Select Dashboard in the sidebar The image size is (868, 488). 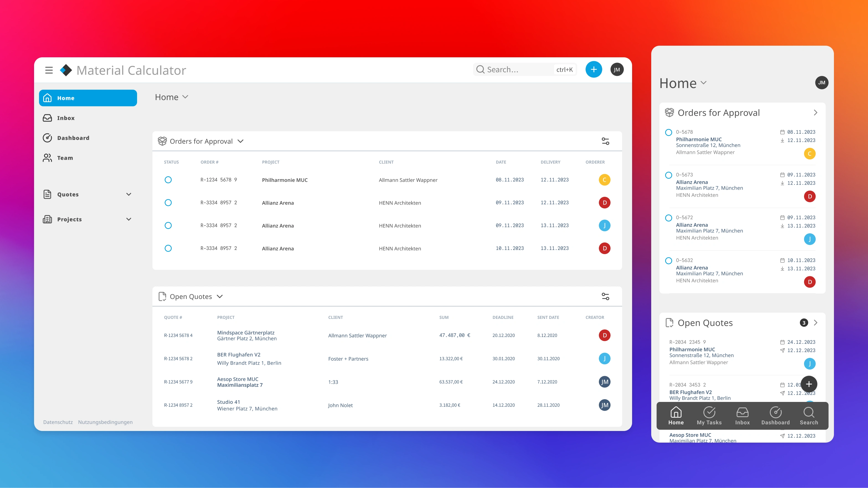[x=73, y=138]
